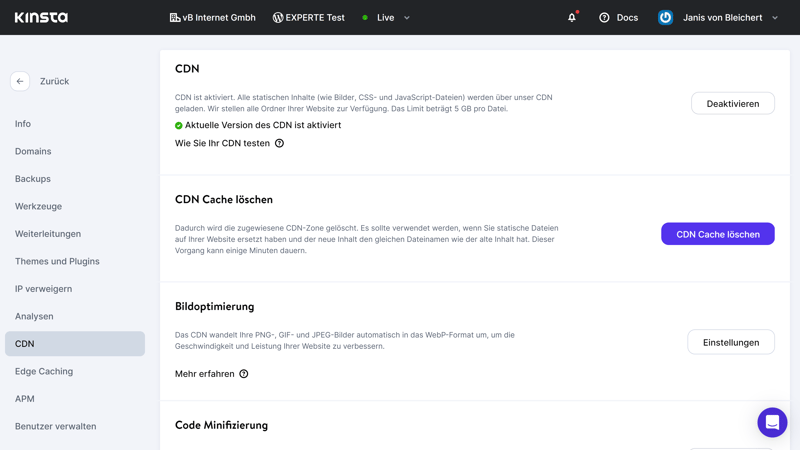This screenshot has width=800, height=450.
Task: Click the Docs help icon
Action: point(604,17)
